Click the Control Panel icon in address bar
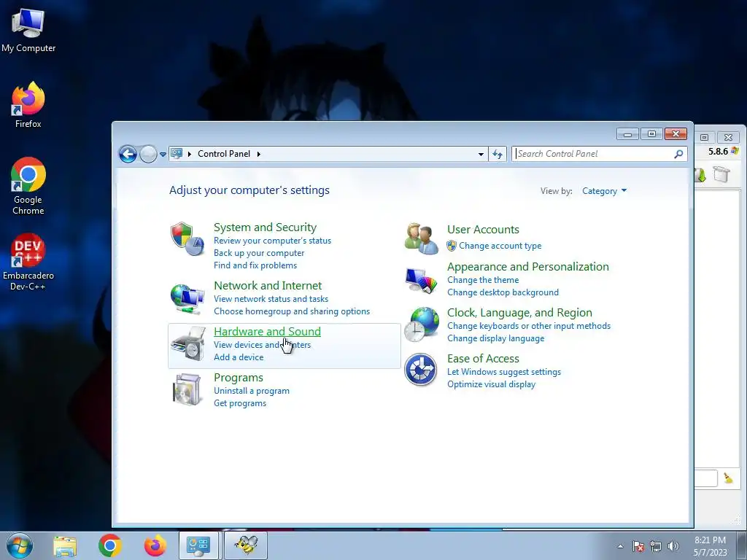 pos(177,154)
